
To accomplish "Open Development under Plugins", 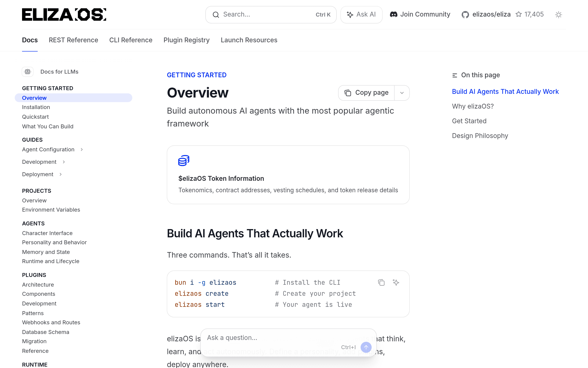I will 39,304.
